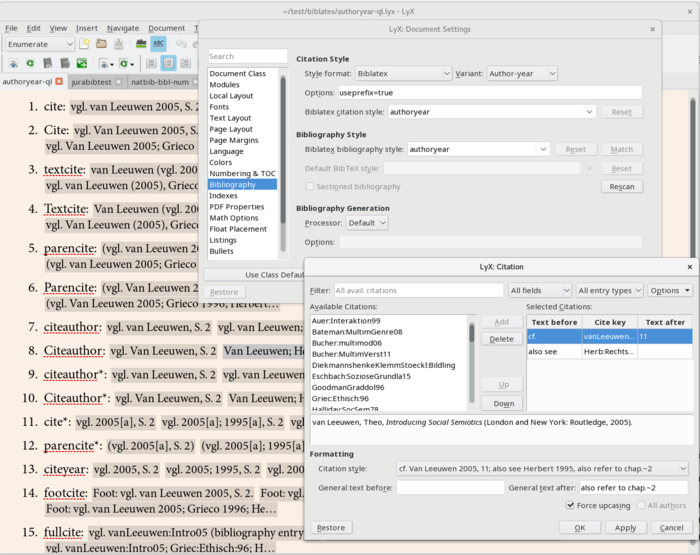Image resolution: width=700 pixels, height=555 pixels.
Task: Toggle the Force upcasing checkbox
Action: pyautogui.click(x=571, y=505)
